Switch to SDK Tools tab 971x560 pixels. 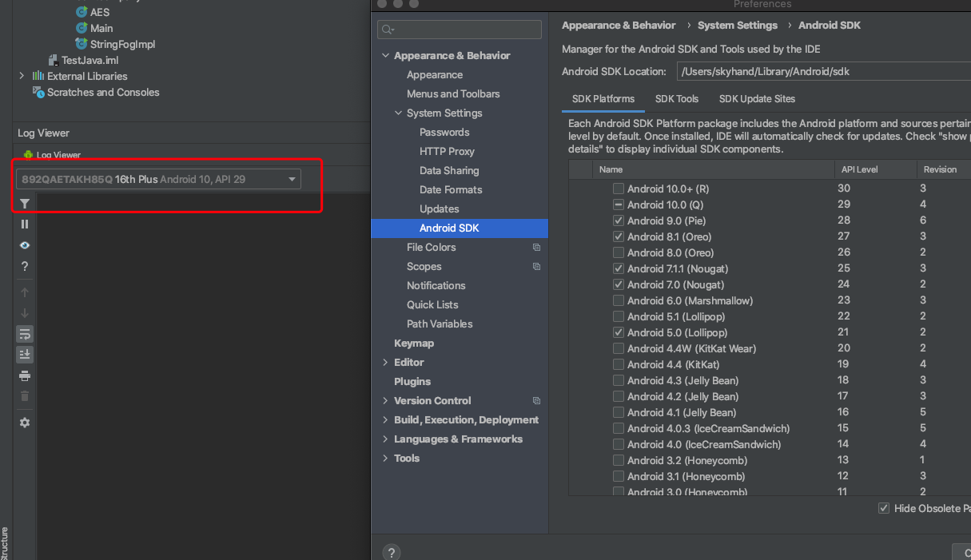coord(677,99)
